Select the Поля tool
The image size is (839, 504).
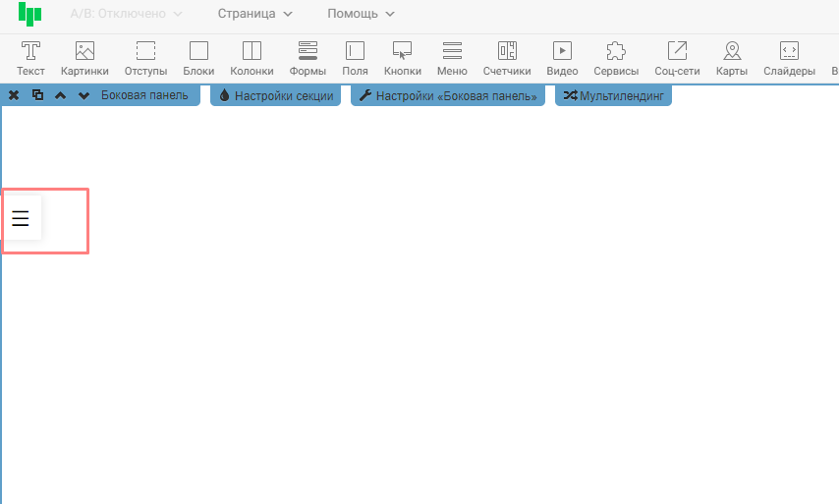pyautogui.click(x=355, y=58)
